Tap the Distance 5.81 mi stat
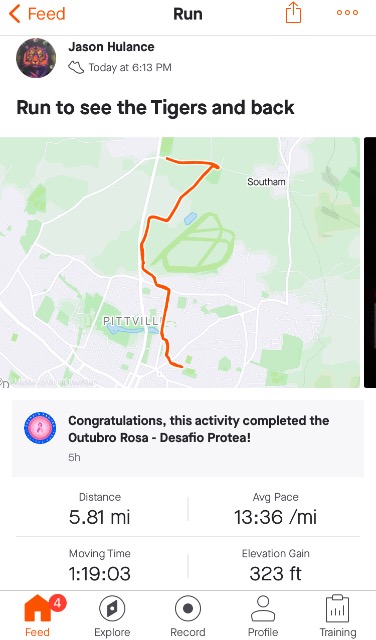Image resolution: width=376 pixels, height=640 pixels. [x=100, y=509]
